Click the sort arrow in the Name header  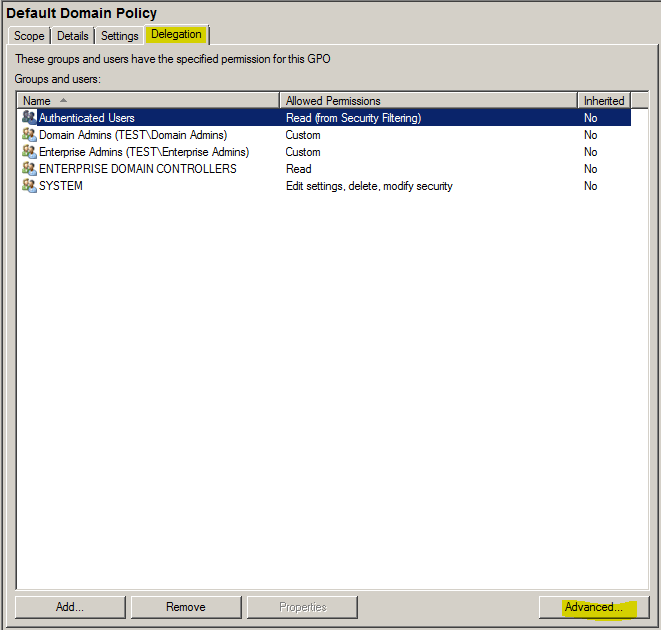63,100
